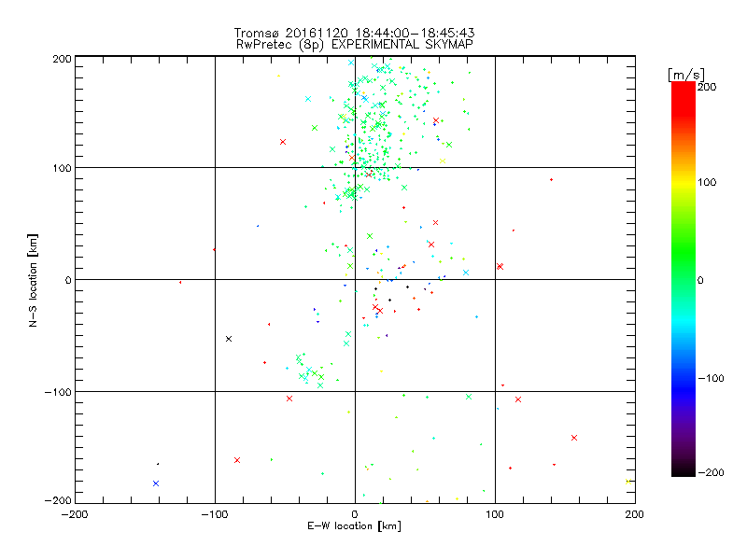Viewport: 747px width, 560px height.
Task: Click the Y-axis tick label '200'
Action: 62,59
